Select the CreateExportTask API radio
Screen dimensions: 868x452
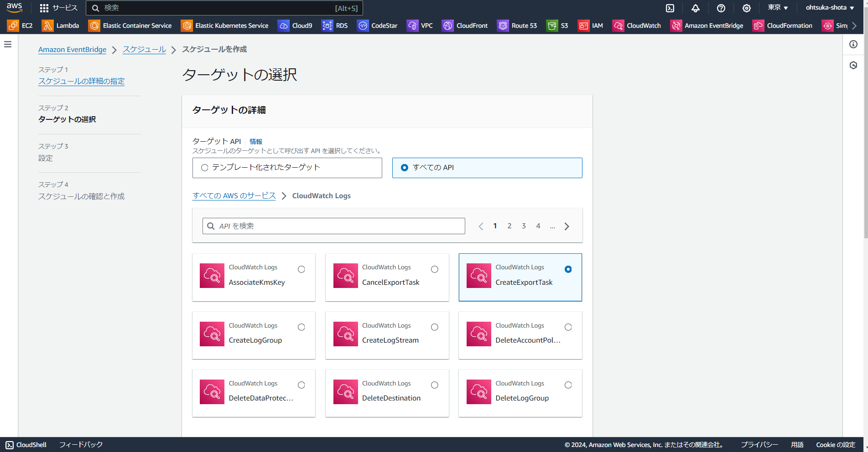568,269
